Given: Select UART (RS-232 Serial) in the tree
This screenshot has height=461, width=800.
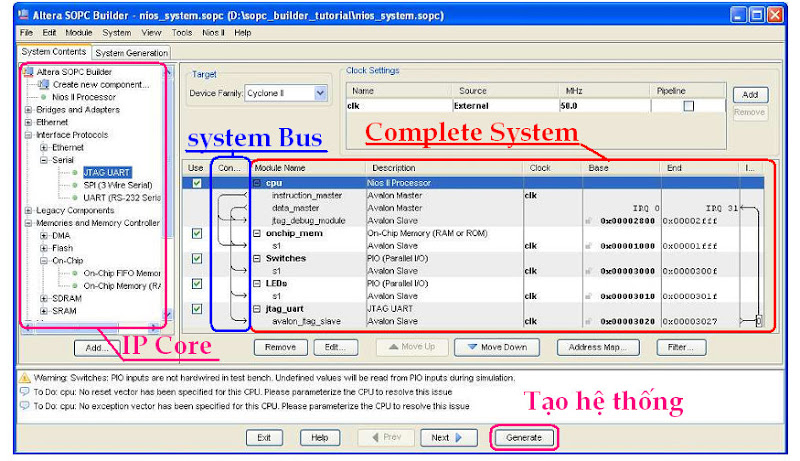Looking at the screenshot, I should click(x=122, y=198).
